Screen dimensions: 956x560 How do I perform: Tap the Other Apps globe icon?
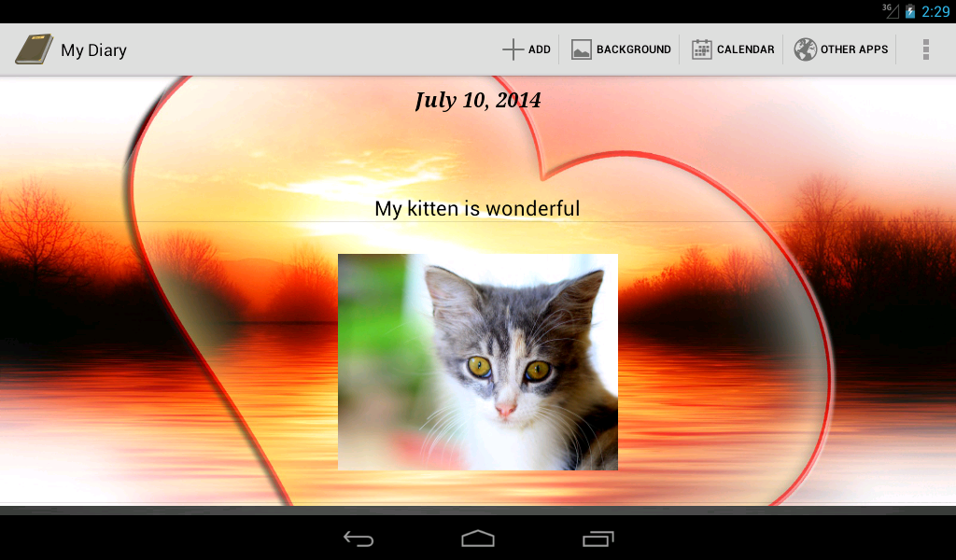(805, 49)
